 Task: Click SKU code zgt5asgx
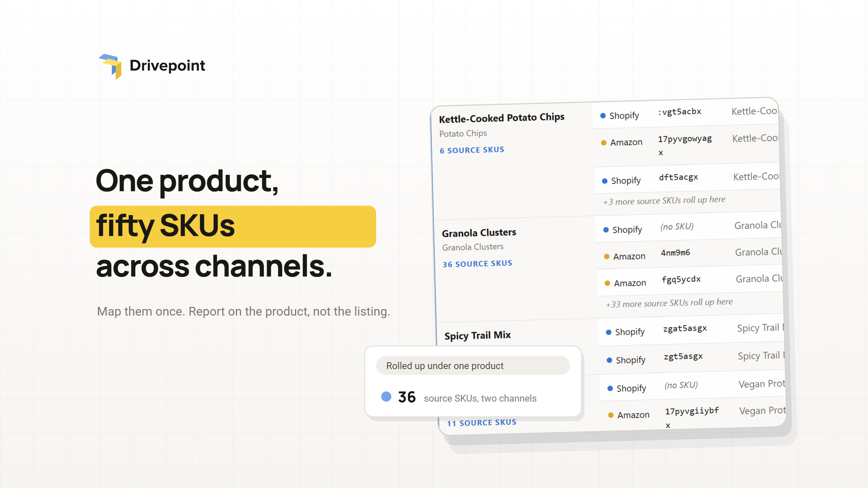point(683,356)
